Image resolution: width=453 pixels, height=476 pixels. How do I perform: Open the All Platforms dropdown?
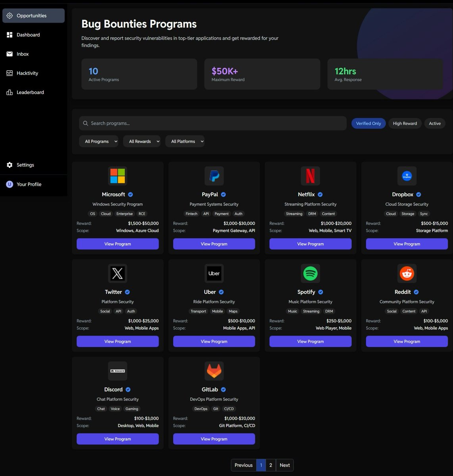coord(185,141)
